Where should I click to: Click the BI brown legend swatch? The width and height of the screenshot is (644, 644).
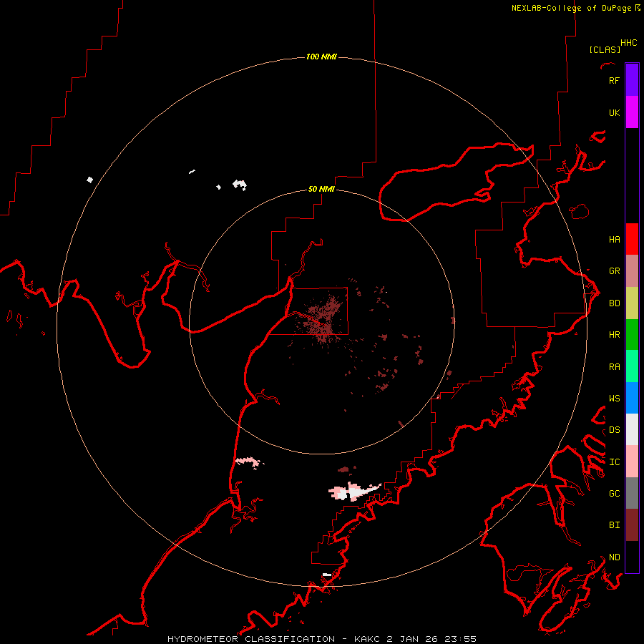[x=632, y=525]
